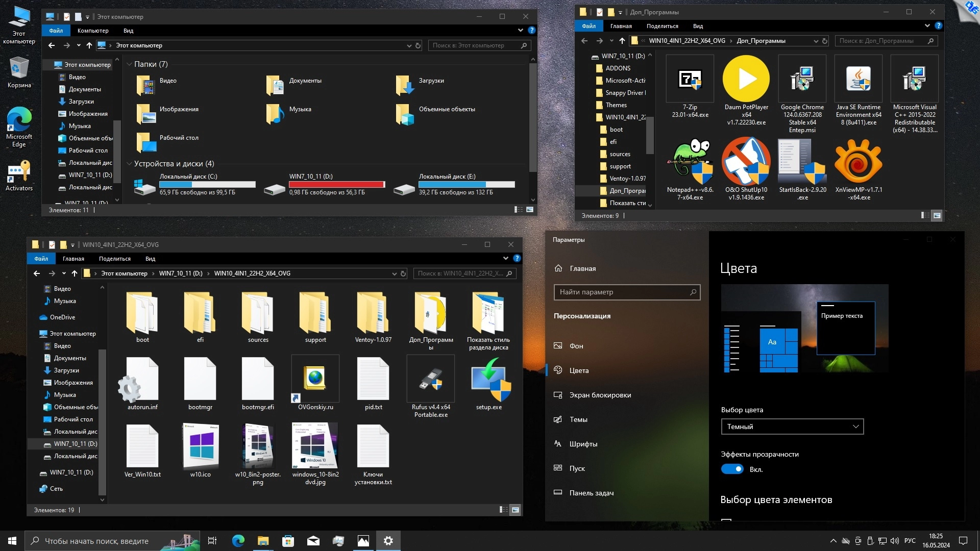Select the 7-Zip 23.01 installer icon

click(690, 79)
